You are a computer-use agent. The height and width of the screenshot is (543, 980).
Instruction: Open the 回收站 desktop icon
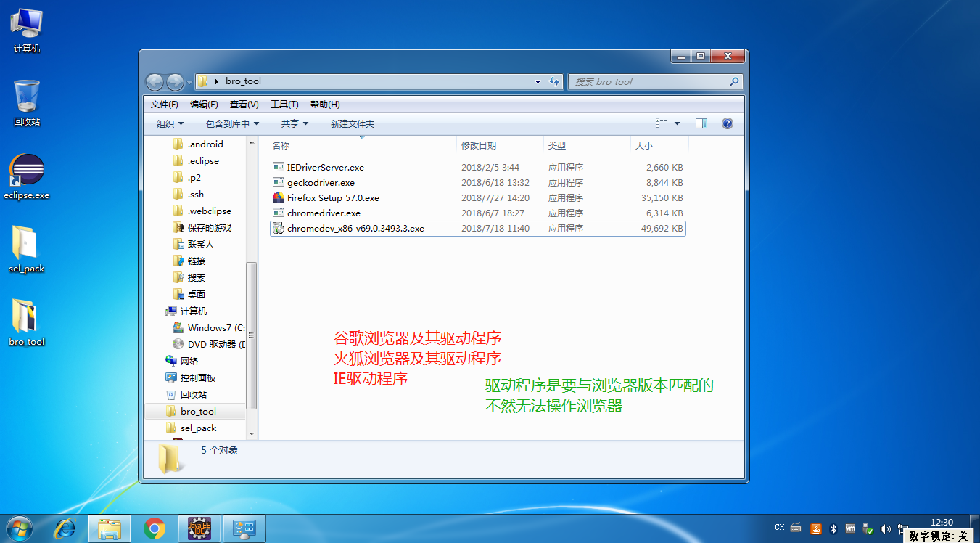click(27, 103)
